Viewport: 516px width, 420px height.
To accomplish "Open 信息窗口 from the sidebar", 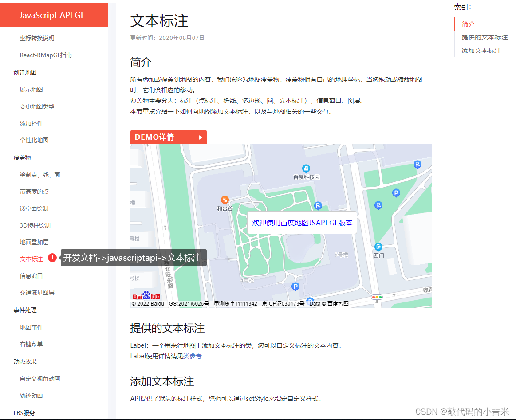I will point(31,275).
